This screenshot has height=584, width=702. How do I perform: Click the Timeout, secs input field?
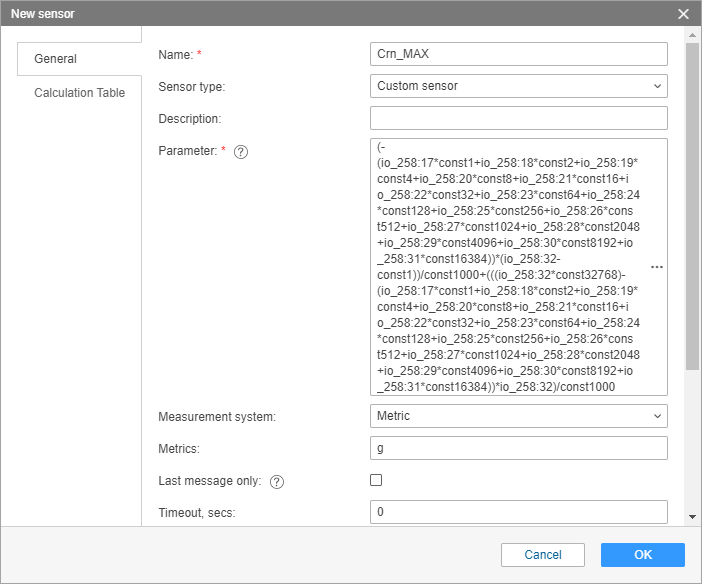pos(518,512)
